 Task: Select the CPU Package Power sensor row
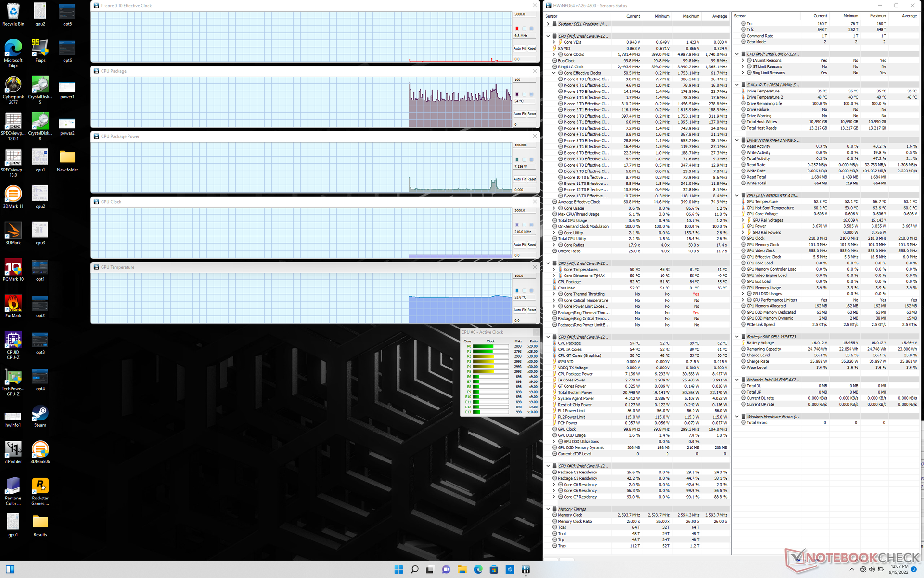coord(575,374)
